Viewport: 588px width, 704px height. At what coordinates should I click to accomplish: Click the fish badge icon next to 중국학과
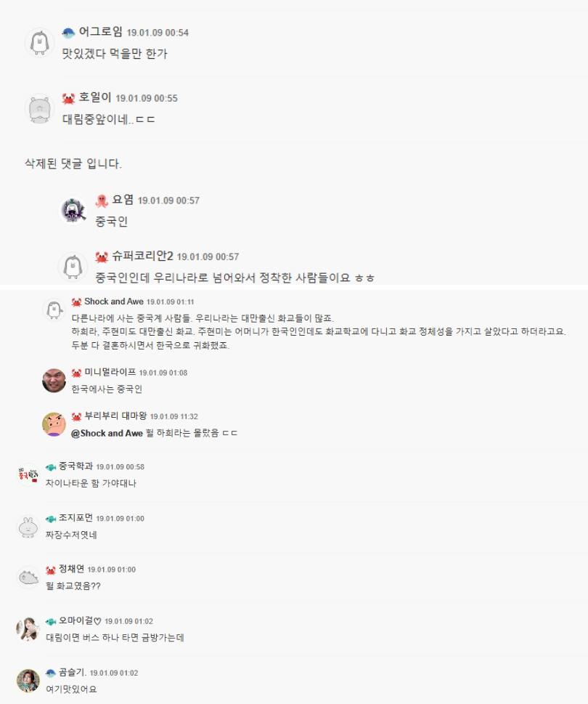tap(51, 467)
